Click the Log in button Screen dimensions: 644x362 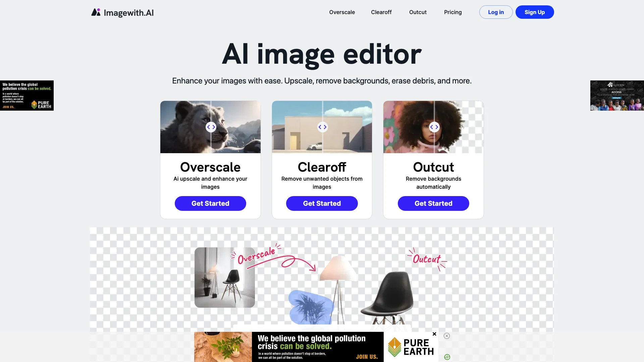click(x=495, y=12)
